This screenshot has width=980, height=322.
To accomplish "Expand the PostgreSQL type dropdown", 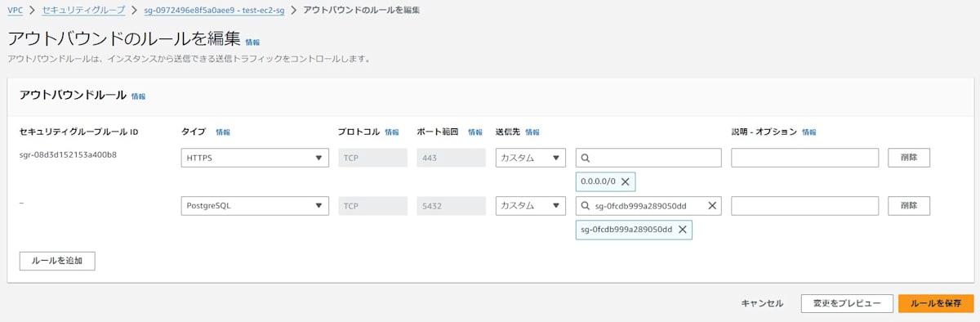I will click(255, 206).
